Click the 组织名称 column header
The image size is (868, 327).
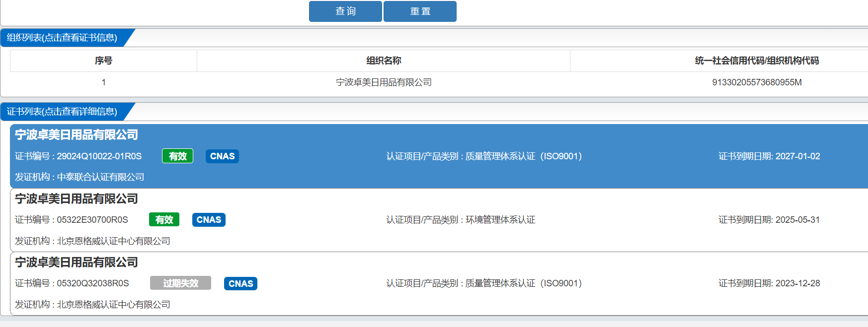(384, 61)
